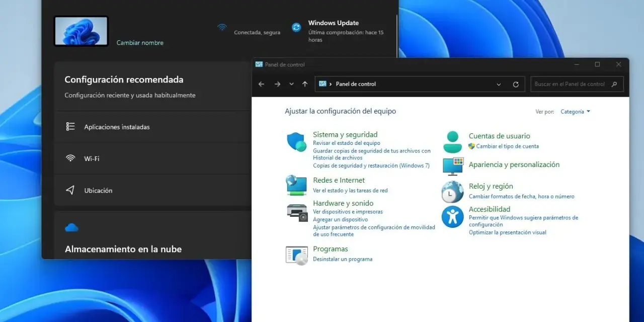Open Sistema y seguridad category

pos(345,134)
